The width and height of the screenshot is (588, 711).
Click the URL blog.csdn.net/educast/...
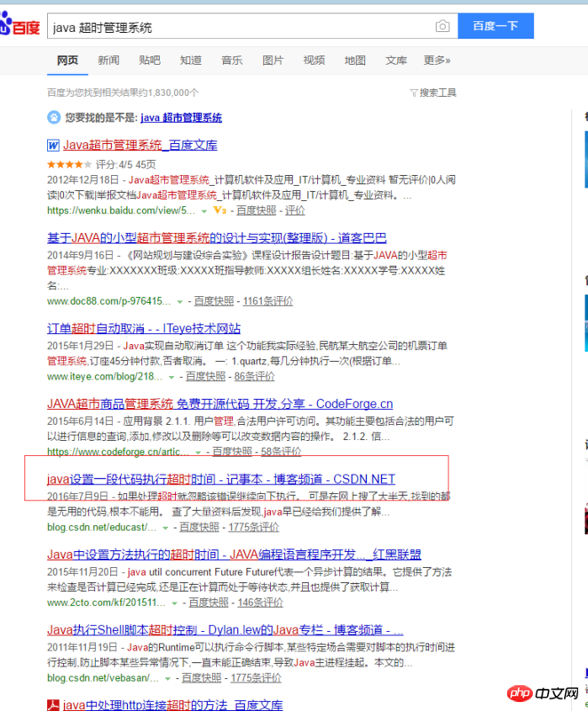pos(101,527)
